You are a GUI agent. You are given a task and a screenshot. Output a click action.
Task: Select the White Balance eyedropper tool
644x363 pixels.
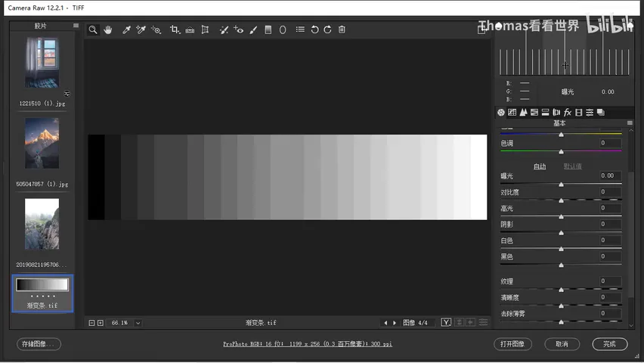click(x=126, y=29)
